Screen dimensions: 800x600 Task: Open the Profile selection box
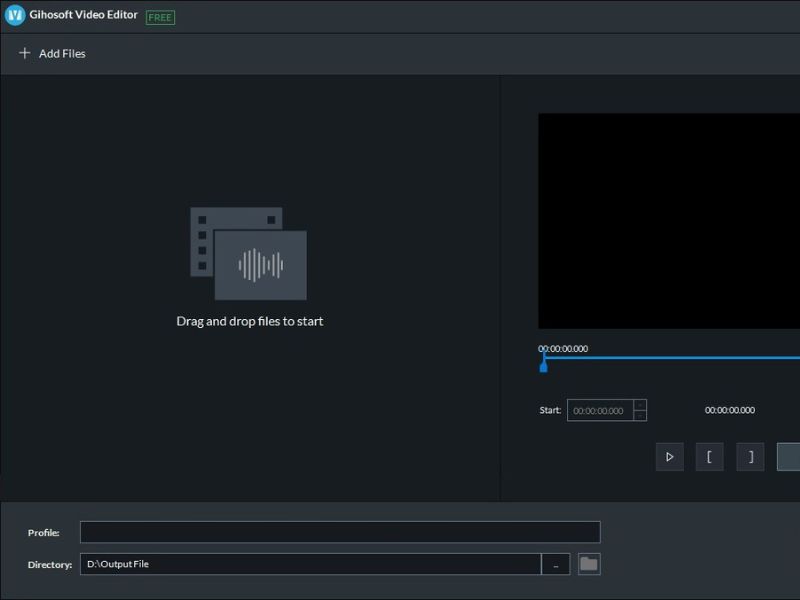pos(340,532)
